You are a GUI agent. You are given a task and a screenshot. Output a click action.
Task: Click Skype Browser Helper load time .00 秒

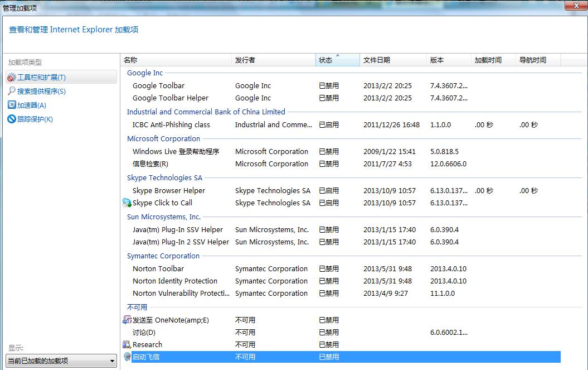point(484,191)
